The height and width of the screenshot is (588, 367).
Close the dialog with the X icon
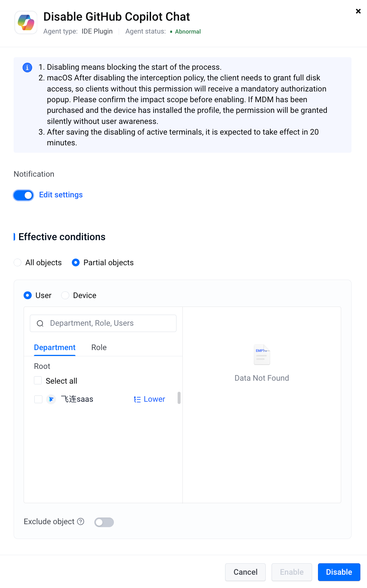pos(358,11)
